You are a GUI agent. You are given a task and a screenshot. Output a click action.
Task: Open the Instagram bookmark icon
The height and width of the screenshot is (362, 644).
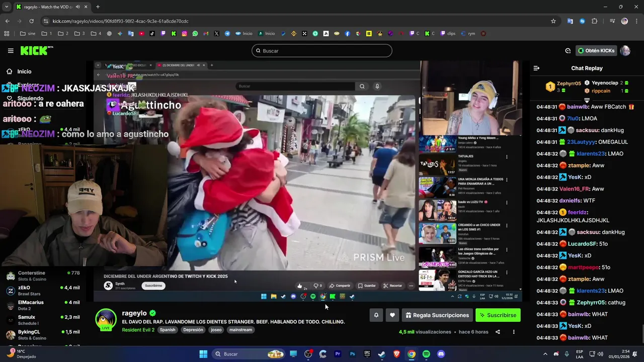(184, 34)
